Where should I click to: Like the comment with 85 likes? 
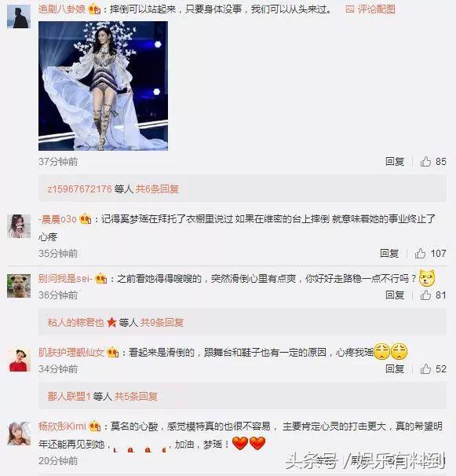(x=425, y=162)
